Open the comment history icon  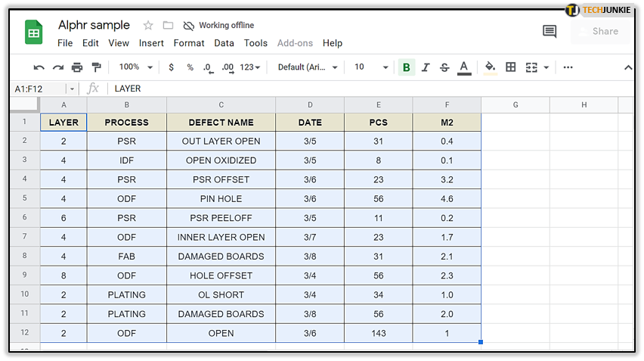pos(549,31)
